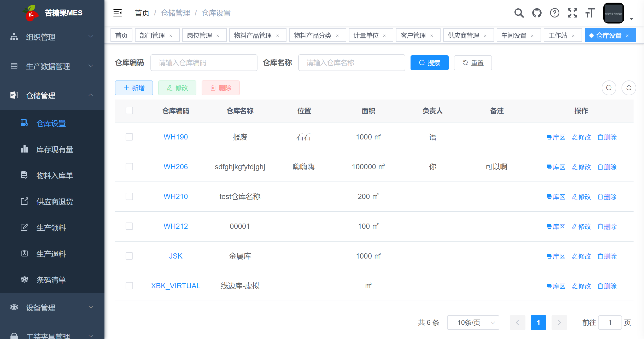Go to previous page arrow
The height and width of the screenshot is (339, 644).
(x=517, y=323)
